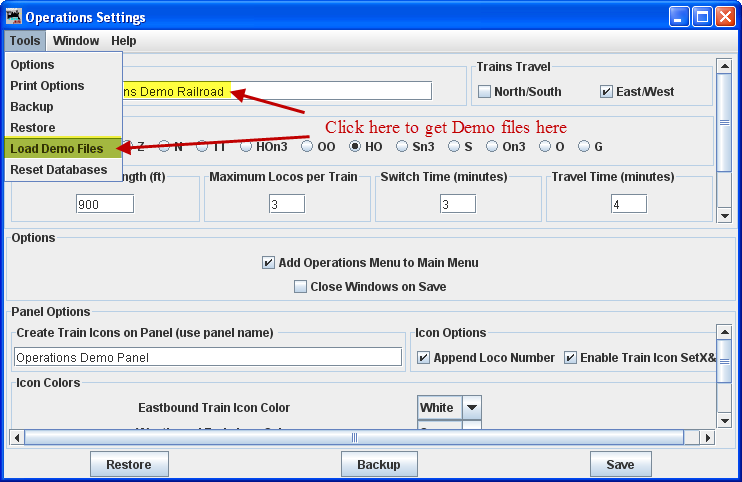
Task: Open the Window menu
Action: pyautogui.click(x=76, y=41)
